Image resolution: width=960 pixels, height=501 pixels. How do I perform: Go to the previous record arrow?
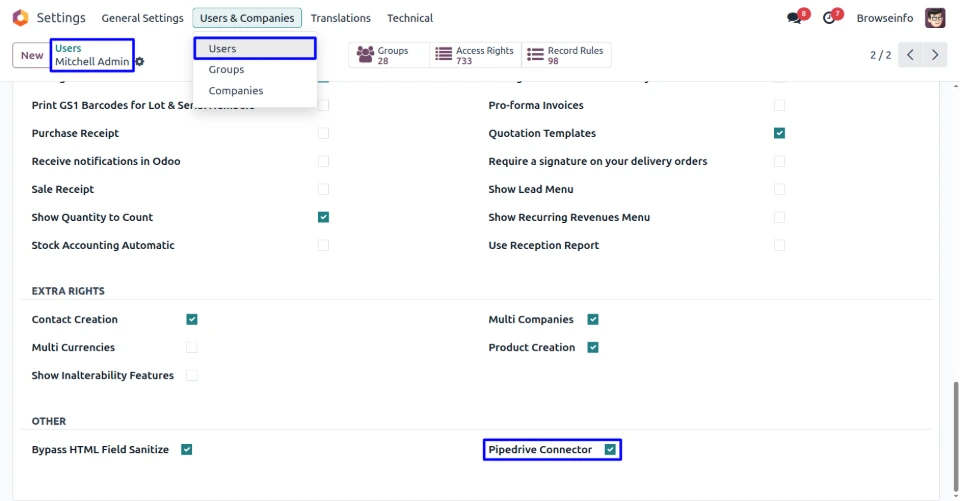(x=910, y=55)
